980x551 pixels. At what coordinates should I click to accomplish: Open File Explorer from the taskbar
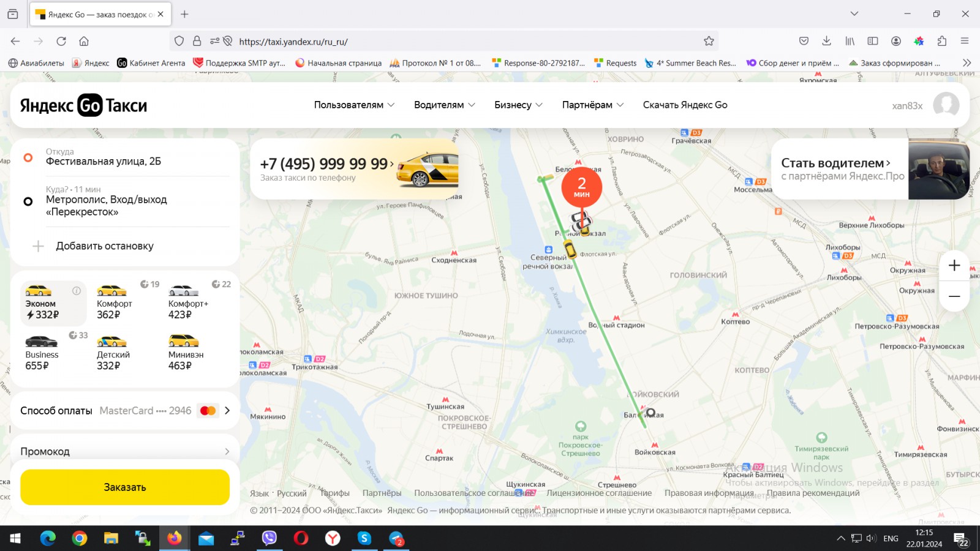point(111,538)
